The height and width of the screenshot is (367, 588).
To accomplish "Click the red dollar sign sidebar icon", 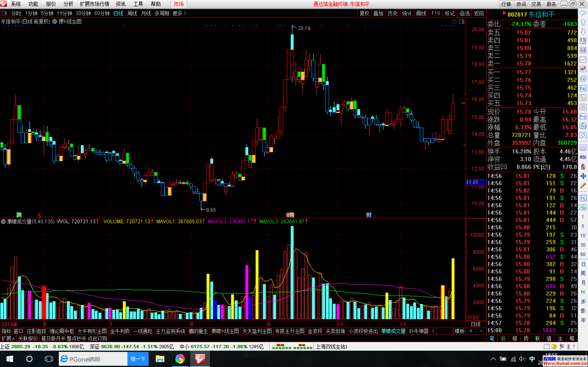I will [583, 166].
